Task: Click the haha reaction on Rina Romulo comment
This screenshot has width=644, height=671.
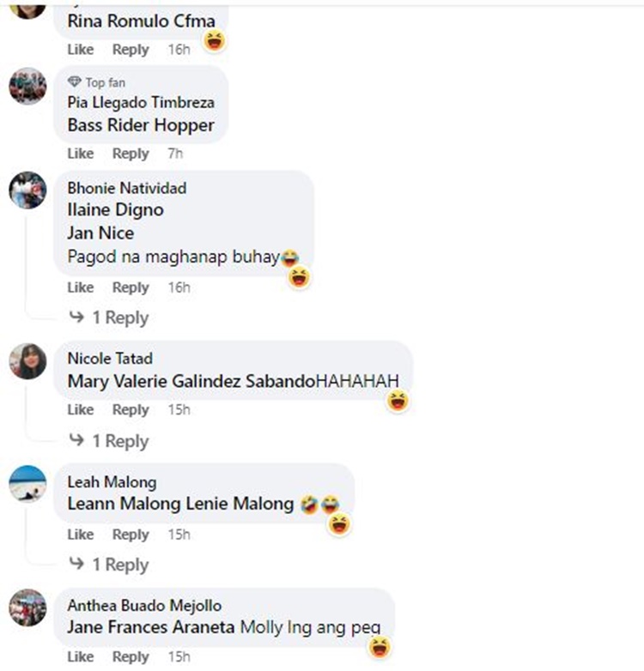Action: click(x=215, y=41)
